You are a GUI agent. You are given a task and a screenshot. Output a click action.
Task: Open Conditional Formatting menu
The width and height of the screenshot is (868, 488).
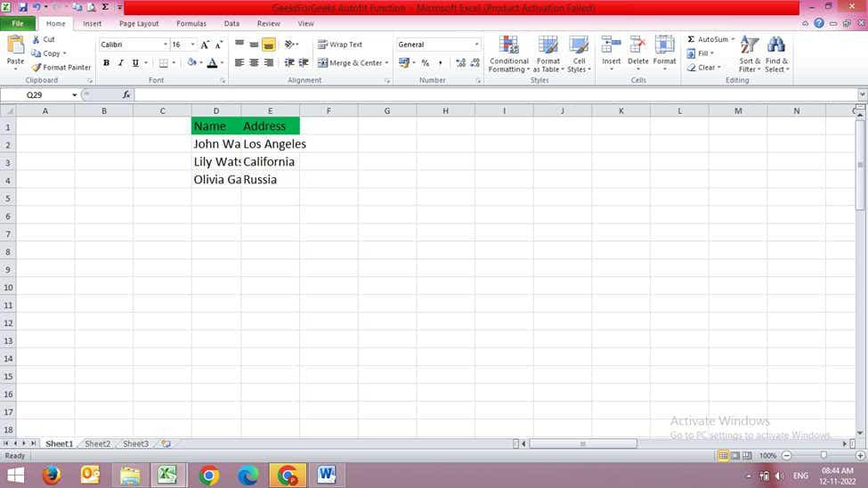point(508,54)
